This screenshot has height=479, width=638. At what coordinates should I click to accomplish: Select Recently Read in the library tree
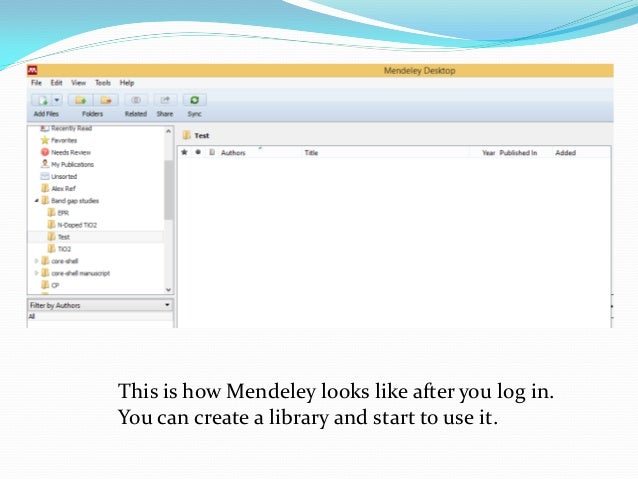(71, 129)
